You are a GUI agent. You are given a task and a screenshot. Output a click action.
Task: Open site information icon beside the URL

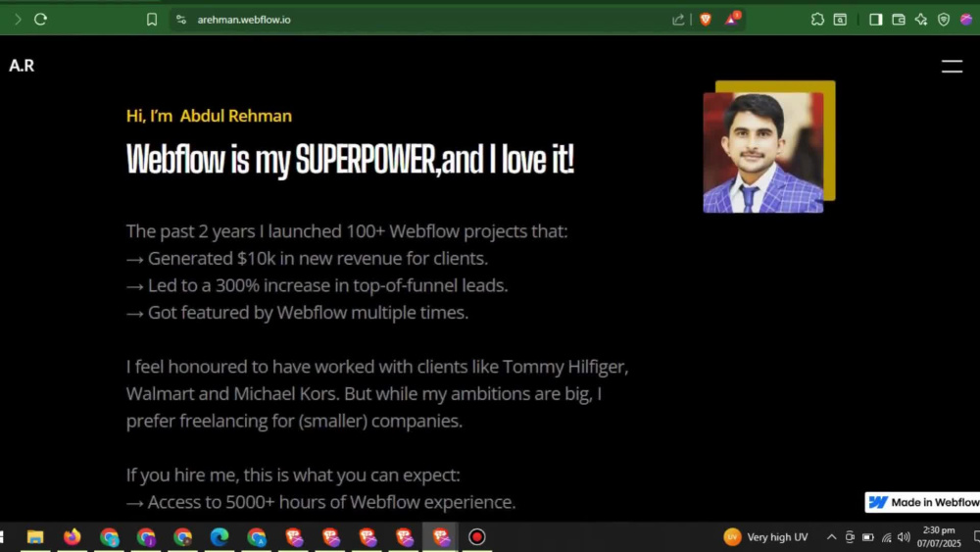tap(181, 20)
